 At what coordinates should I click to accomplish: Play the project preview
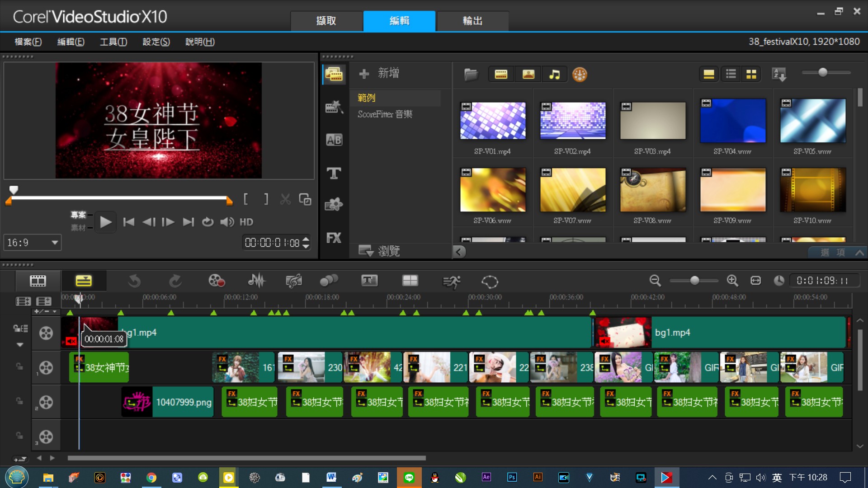click(106, 222)
